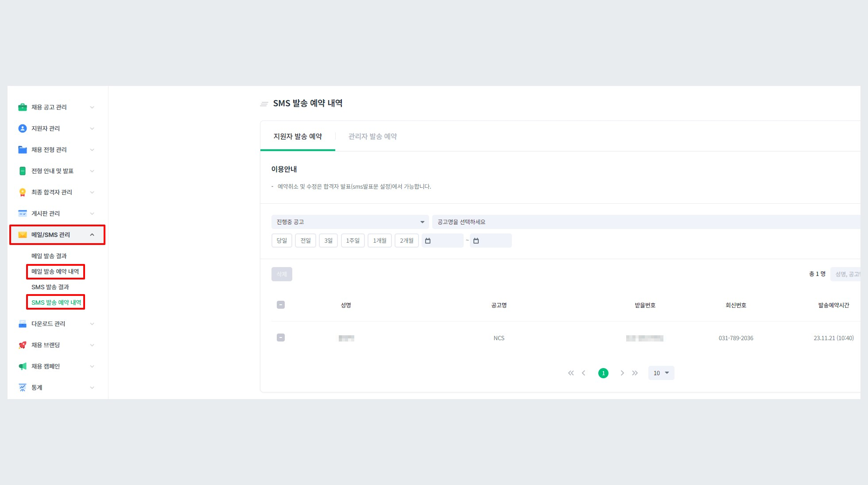Check the table header select-all checkbox
868x485 pixels.
[280, 304]
